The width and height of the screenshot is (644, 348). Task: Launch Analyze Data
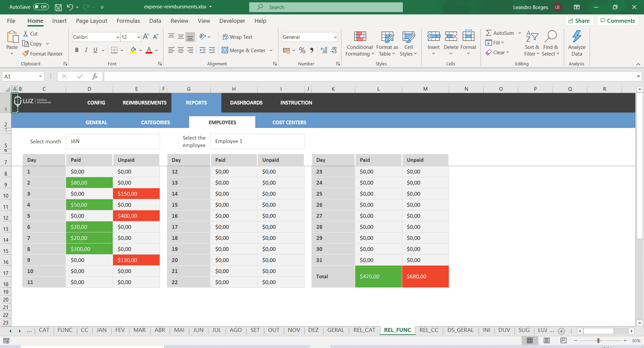(577, 43)
